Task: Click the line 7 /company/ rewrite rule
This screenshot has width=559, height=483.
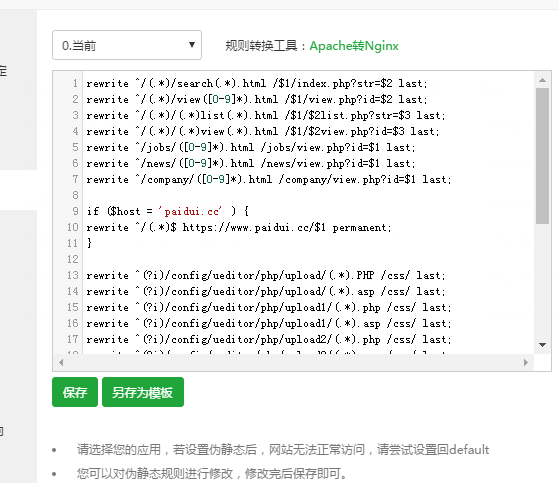Action: [269, 179]
